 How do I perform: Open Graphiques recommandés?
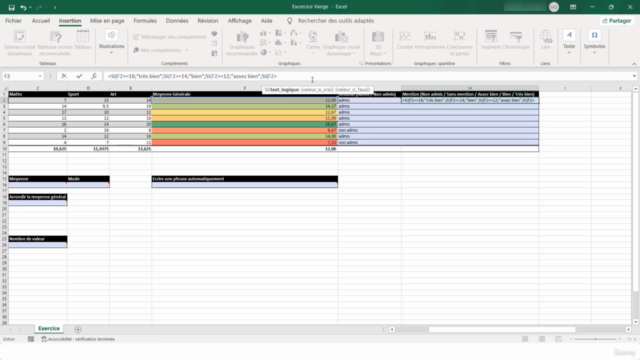pyautogui.click(x=242, y=43)
